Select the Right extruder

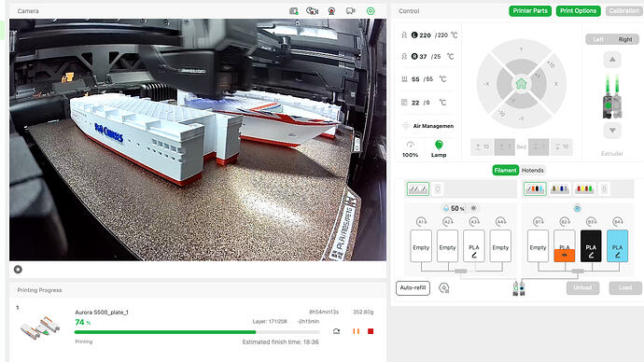point(625,39)
